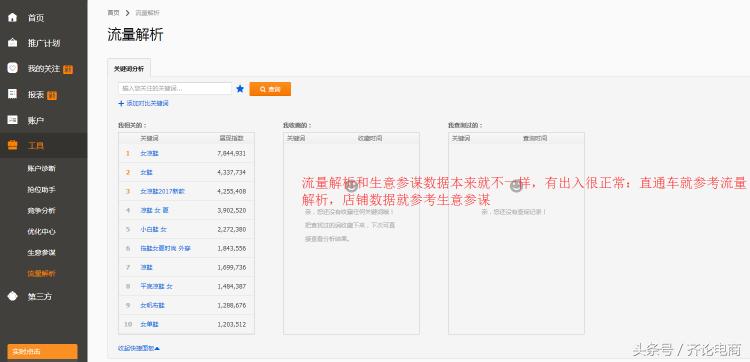750x362 pixels.
Task: Click the keyword search input field
Action: click(x=175, y=88)
